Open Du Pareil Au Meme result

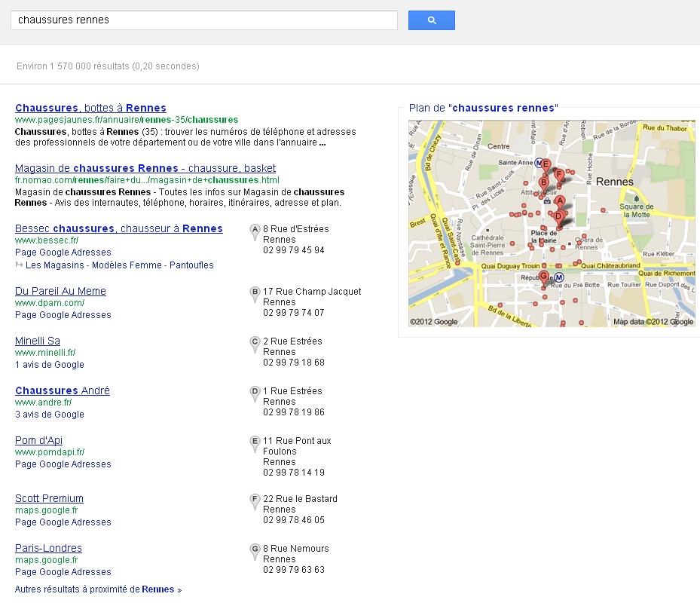[x=60, y=291]
